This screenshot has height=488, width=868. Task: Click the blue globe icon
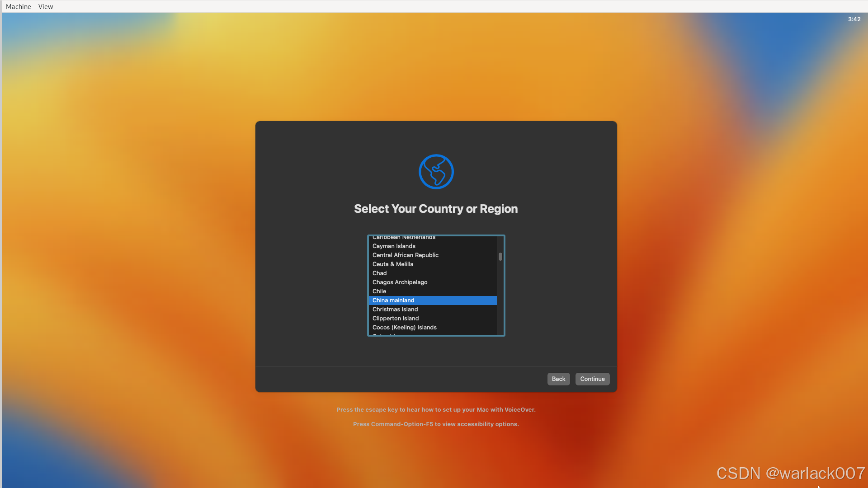point(436,172)
